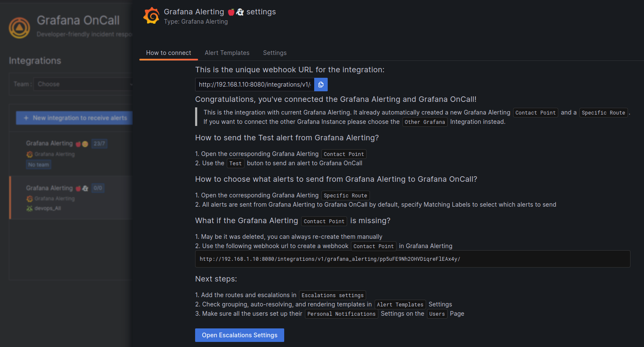The width and height of the screenshot is (644, 347).
Task: Select the first Grafana Alerting integration 23/7
Action: tap(71, 153)
